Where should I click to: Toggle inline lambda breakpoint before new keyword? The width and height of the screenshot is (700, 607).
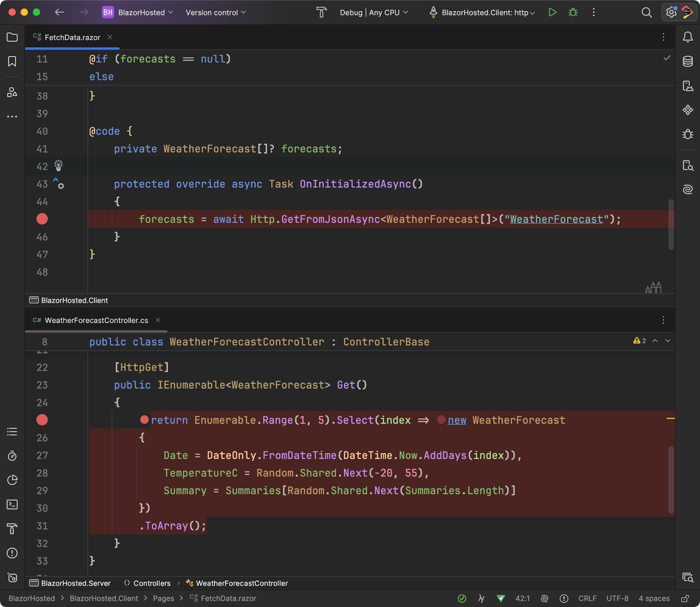tap(441, 419)
